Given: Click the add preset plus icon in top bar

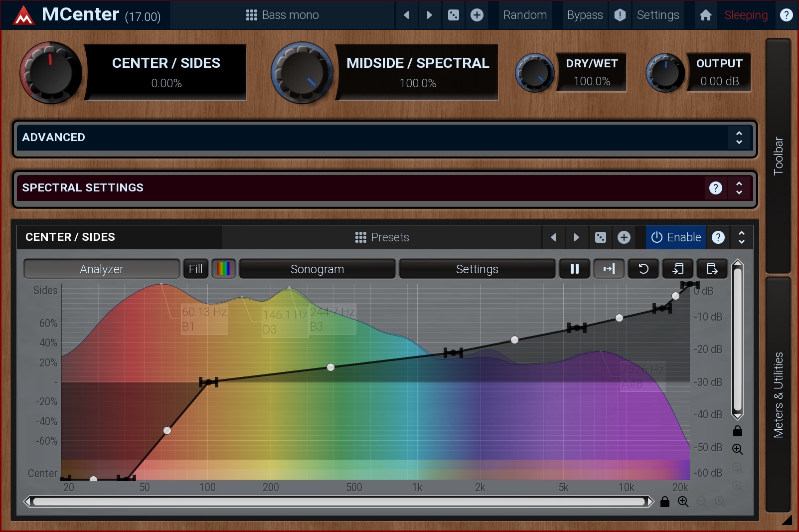Looking at the screenshot, I should pyautogui.click(x=477, y=15).
